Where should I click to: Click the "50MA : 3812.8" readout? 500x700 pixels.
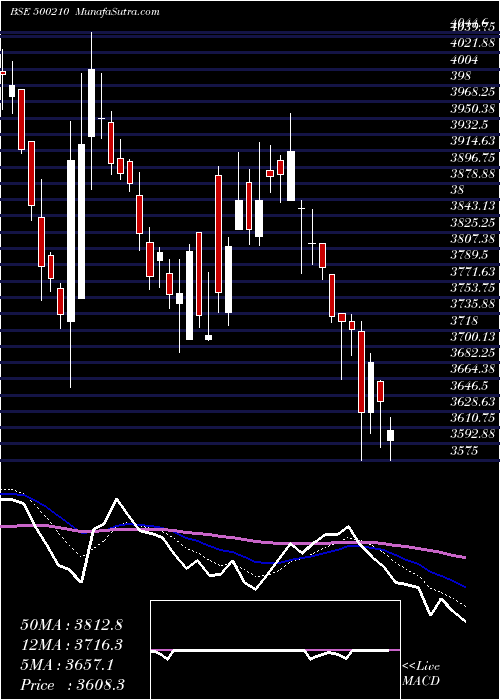[72, 625]
